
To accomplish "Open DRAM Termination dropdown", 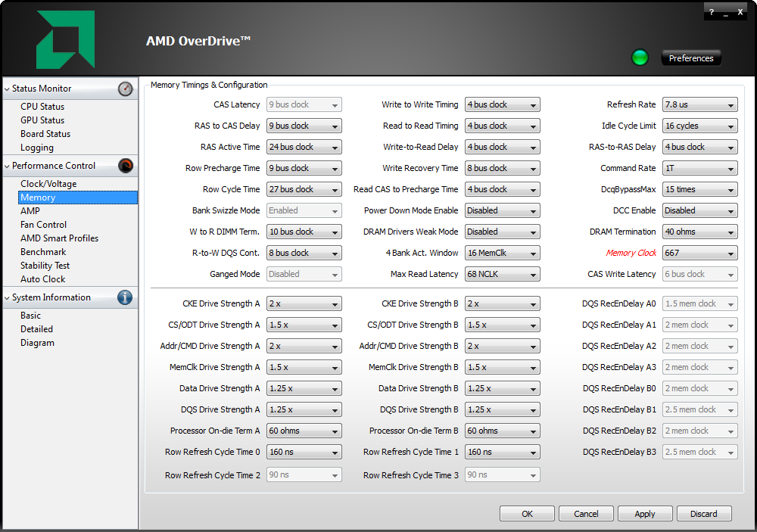I will click(700, 232).
